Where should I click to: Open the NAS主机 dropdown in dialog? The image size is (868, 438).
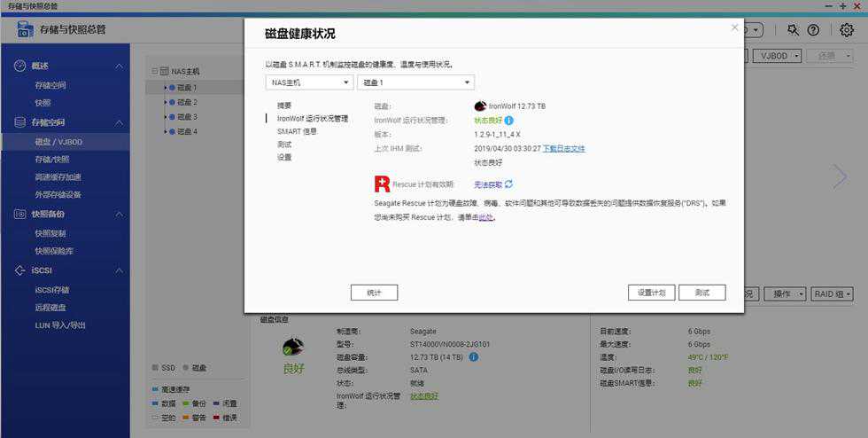click(309, 82)
